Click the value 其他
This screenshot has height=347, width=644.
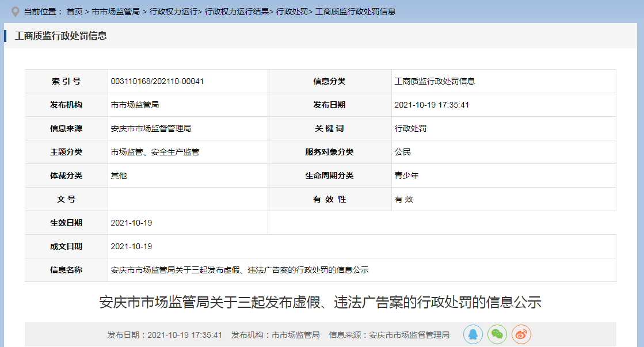(119, 176)
